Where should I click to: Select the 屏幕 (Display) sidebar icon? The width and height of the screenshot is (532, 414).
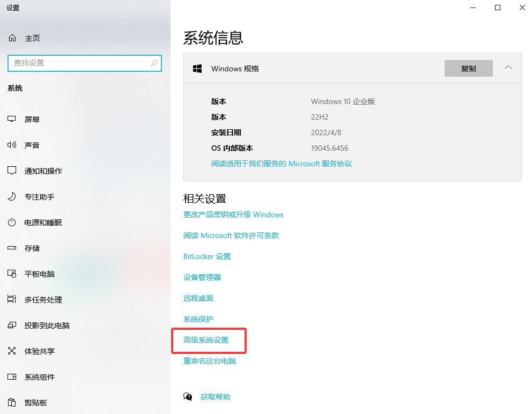point(32,119)
